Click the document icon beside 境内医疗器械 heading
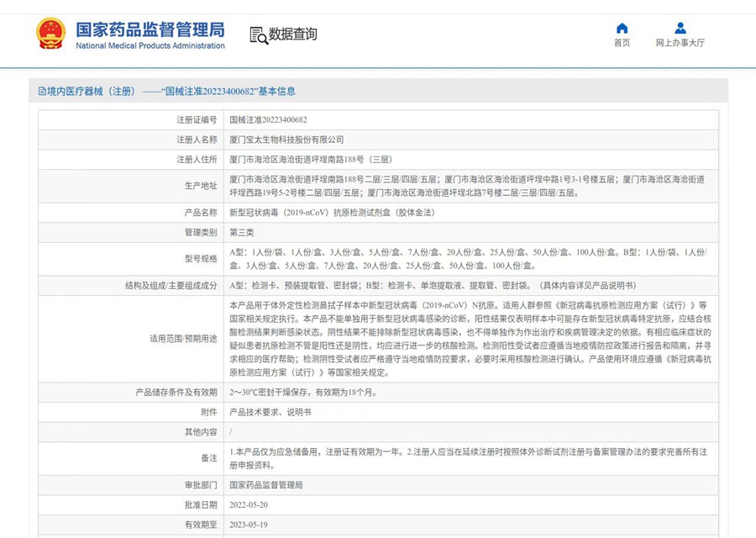Screen dimensions: 756x538 coord(41,91)
